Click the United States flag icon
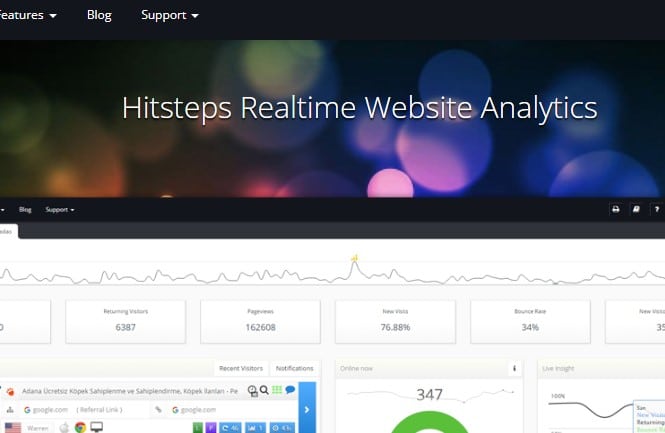This screenshot has height=433, width=665. tap(13, 427)
